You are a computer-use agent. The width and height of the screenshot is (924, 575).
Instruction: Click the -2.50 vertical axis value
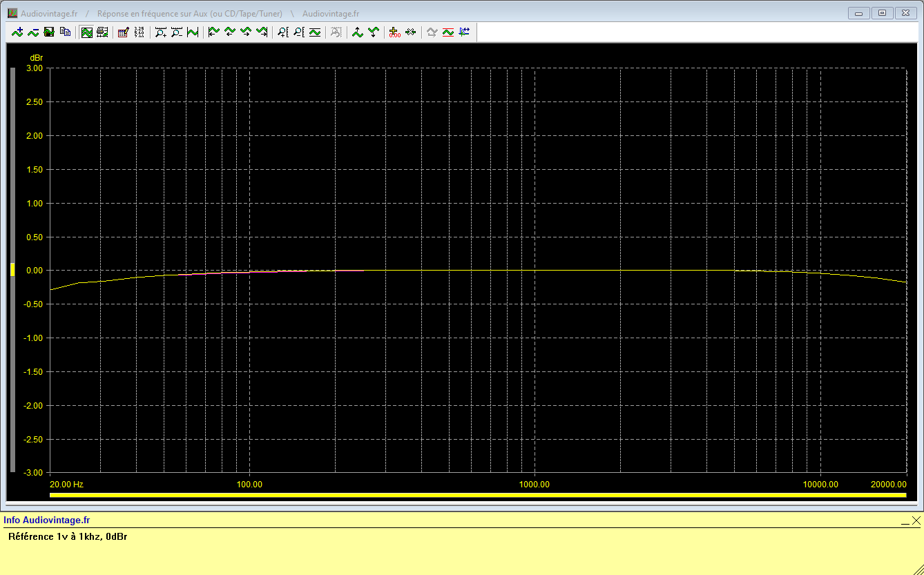point(33,440)
